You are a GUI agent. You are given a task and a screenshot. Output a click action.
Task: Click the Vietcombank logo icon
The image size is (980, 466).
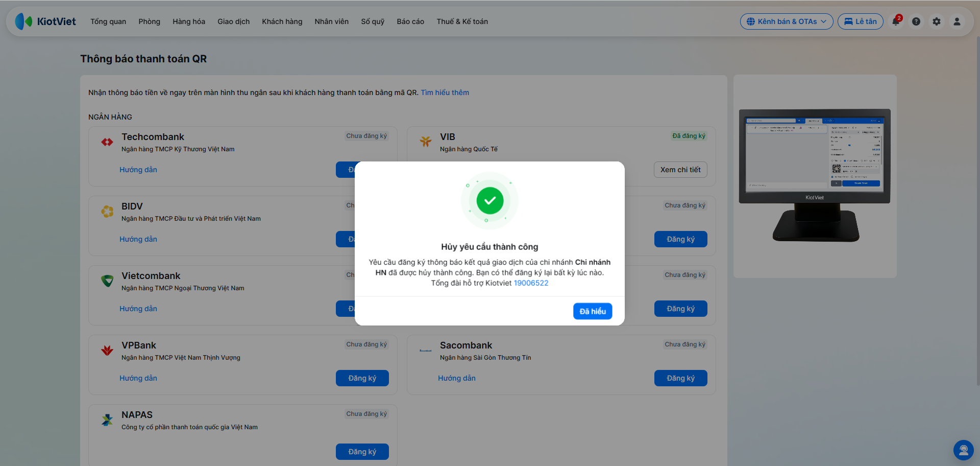(107, 281)
